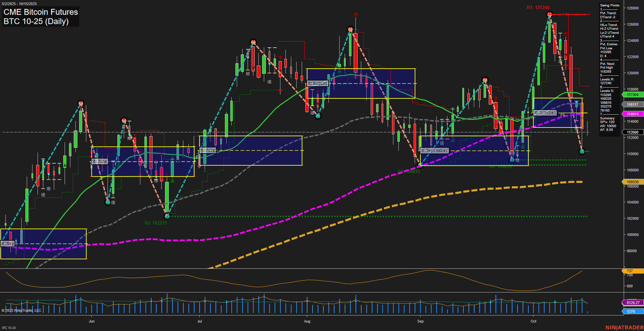Click the teal swing low pivot circle at far right of chart

coord(582,151)
